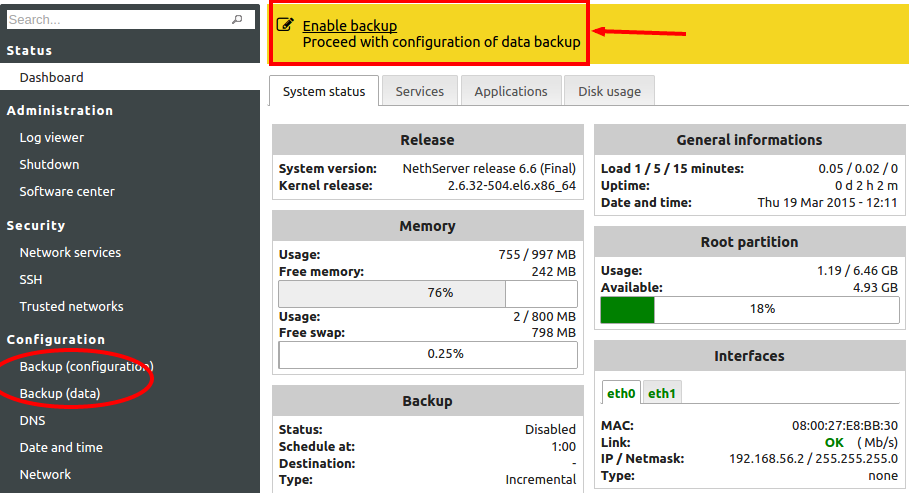Click the load value 0.05 / 0.02 / 0
The width and height of the screenshot is (909, 493).
tap(857, 168)
